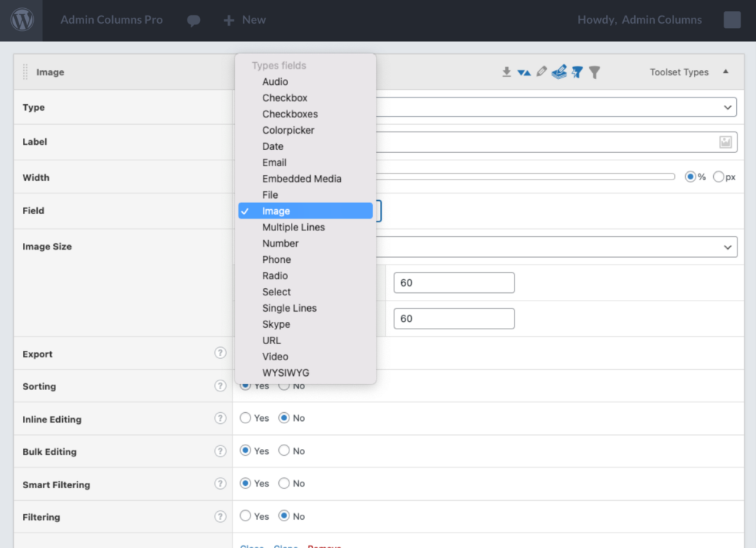The width and height of the screenshot is (756, 548).
Task: Select No for Filtering
Action: coord(284,516)
